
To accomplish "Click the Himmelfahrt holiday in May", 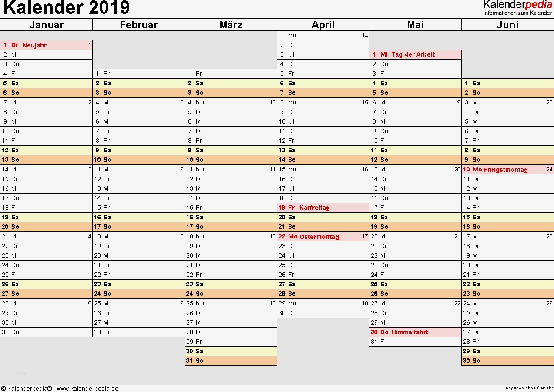I will (410, 332).
